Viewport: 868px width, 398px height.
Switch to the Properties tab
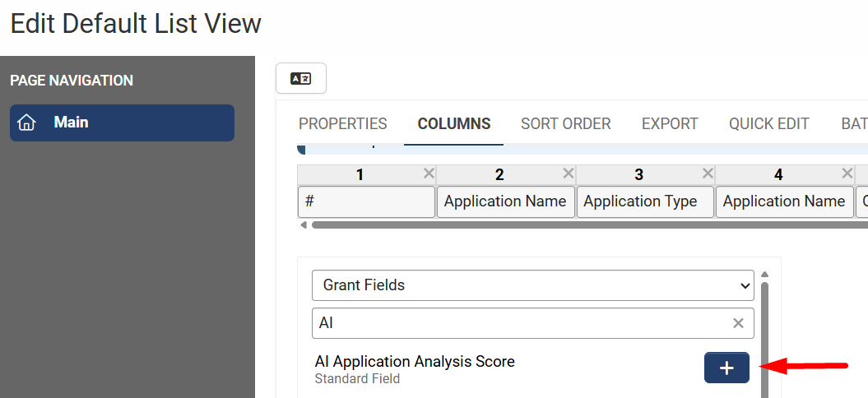click(x=342, y=123)
